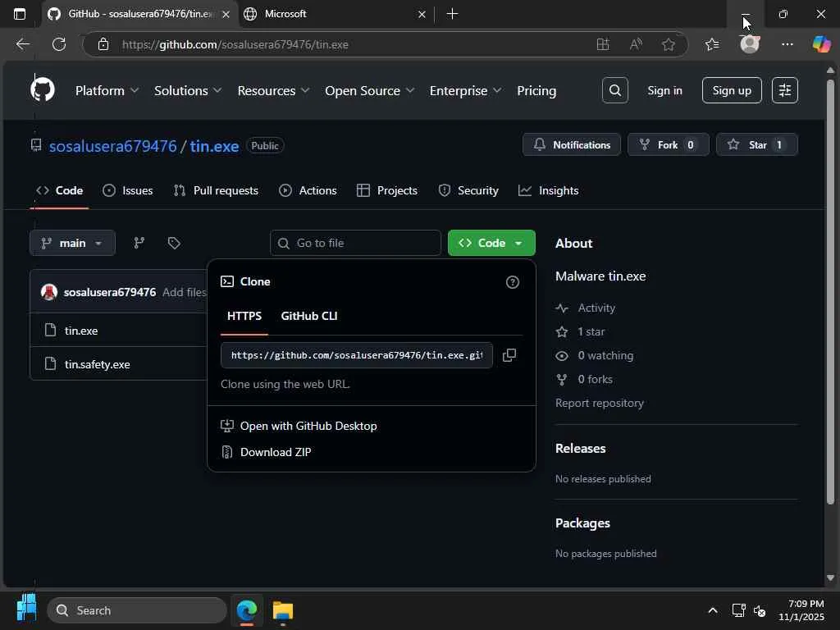The height and width of the screenshot is (630, 840).
Task: View site information lock icon
Action: pos(103,44)
